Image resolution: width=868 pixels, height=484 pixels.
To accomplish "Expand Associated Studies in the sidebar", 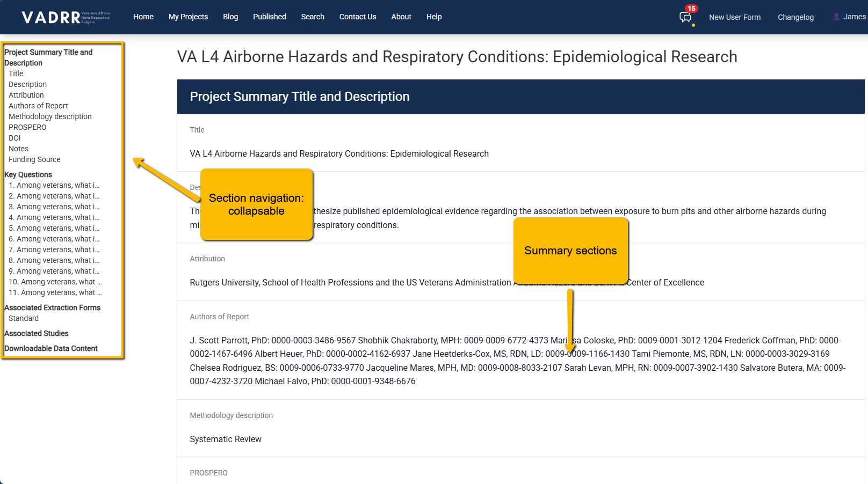I will pyautogui.click(x=37, y=333).
